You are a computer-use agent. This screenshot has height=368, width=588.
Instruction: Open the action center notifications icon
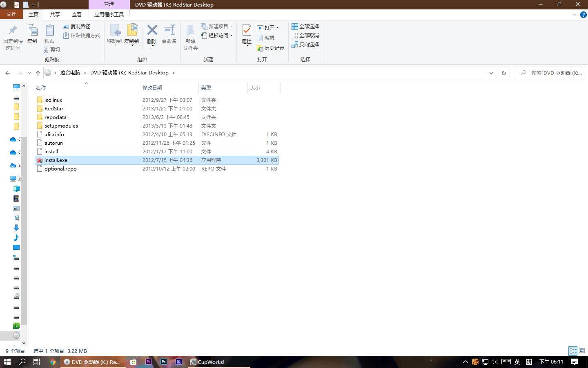[575, 362]
